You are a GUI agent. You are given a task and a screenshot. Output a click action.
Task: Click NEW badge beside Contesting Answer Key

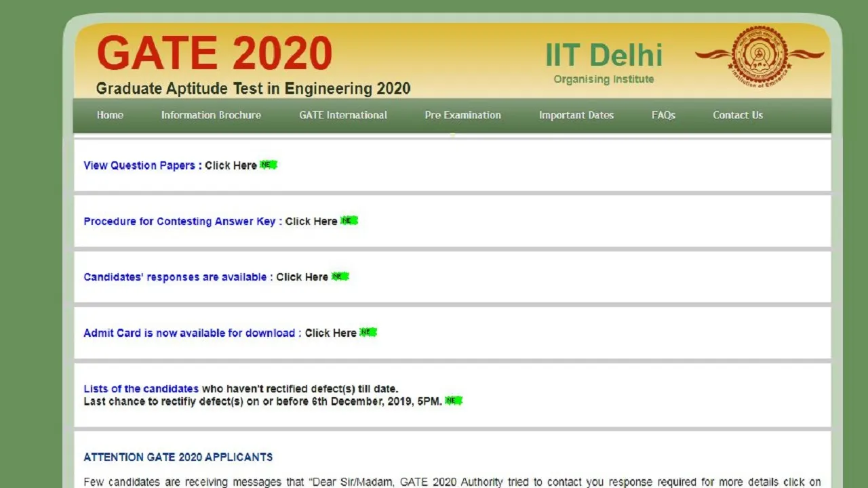pos(349,221)
